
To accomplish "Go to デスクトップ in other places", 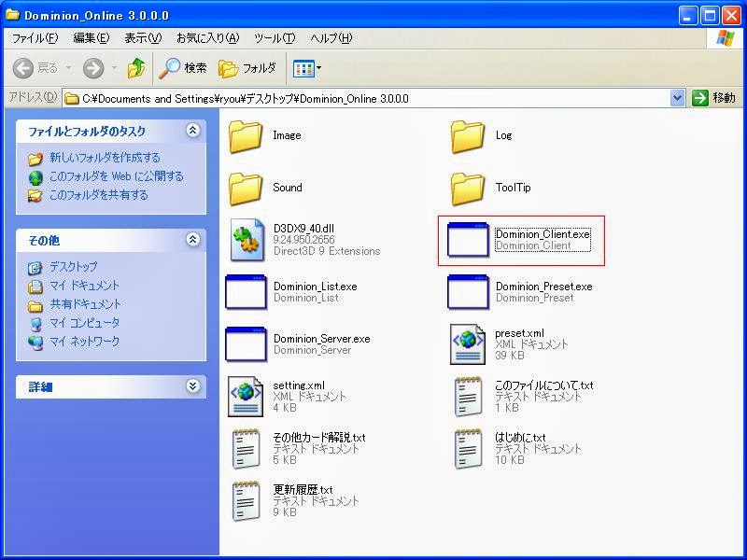I will tap(74, 267).
